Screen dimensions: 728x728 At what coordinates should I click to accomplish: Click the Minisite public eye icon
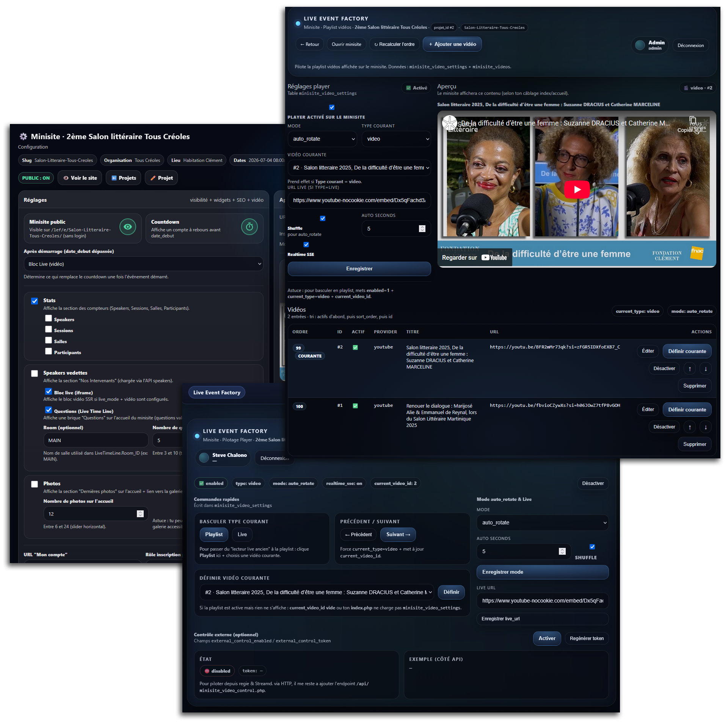click(128, 227)
